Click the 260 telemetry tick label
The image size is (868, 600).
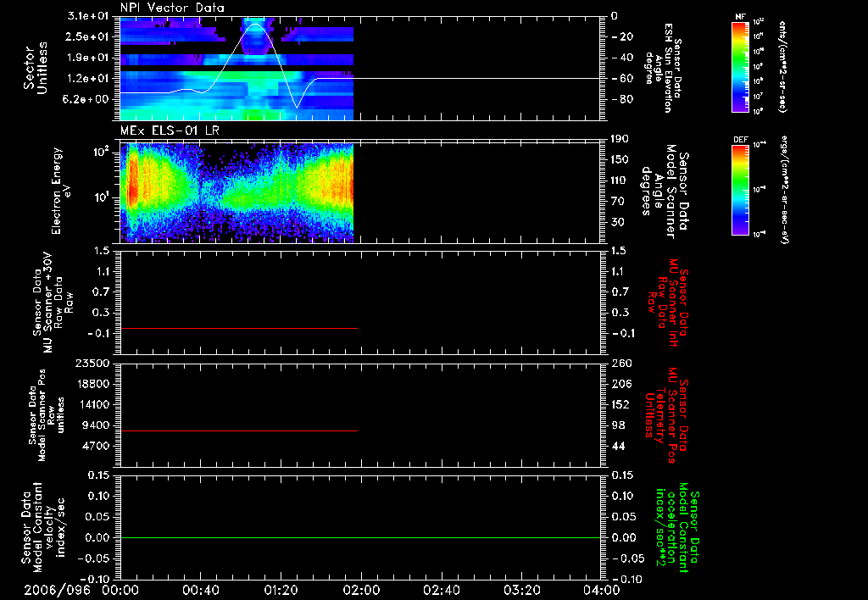coord(621,363)
